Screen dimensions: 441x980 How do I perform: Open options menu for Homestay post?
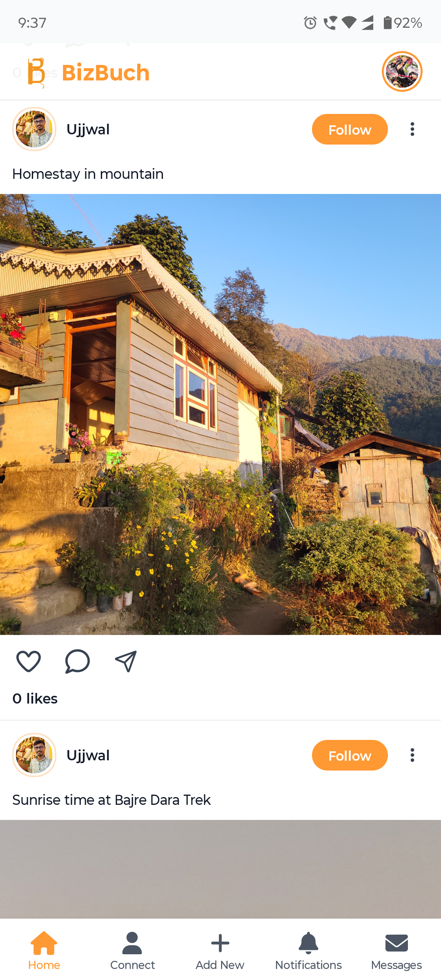pos(412,129)
